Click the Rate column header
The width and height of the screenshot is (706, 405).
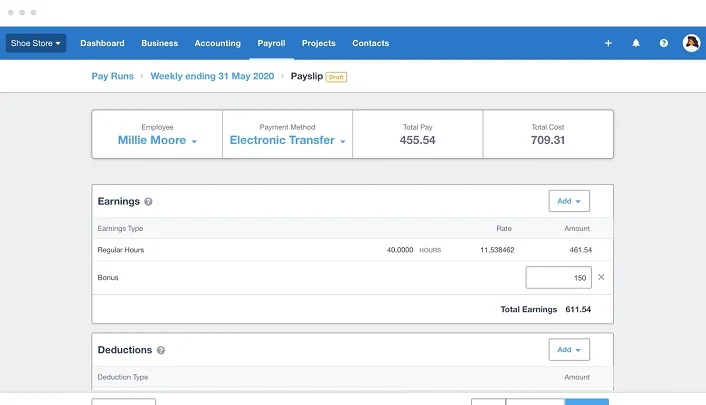coord(504,228)
